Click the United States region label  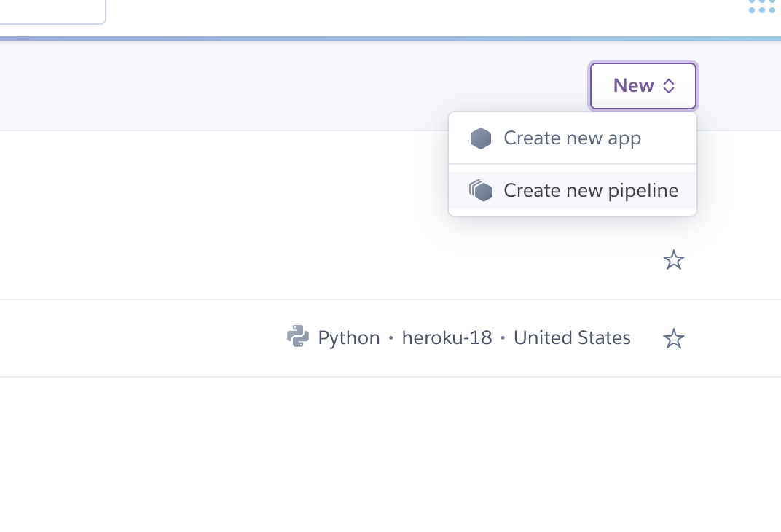coord(572,338)
